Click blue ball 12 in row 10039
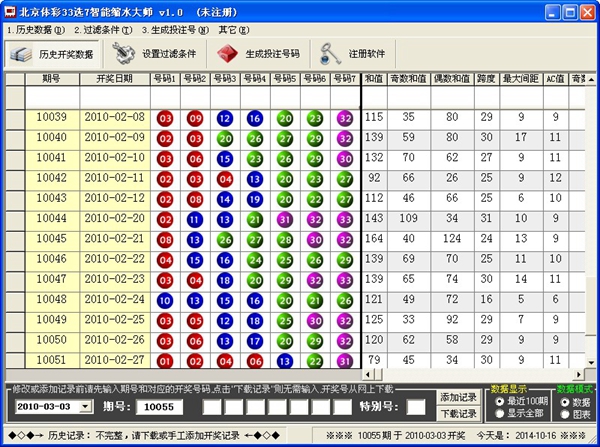Viewport: 600px width, 447px height. point(225,119)
